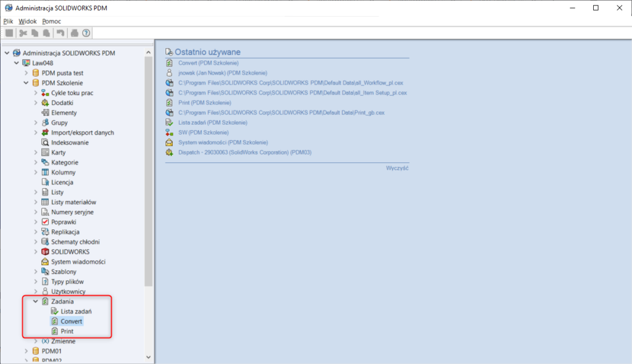The width and height of the screenshot is (632, 364).
Task: Open the Widok menu
Action: point(28,21)
